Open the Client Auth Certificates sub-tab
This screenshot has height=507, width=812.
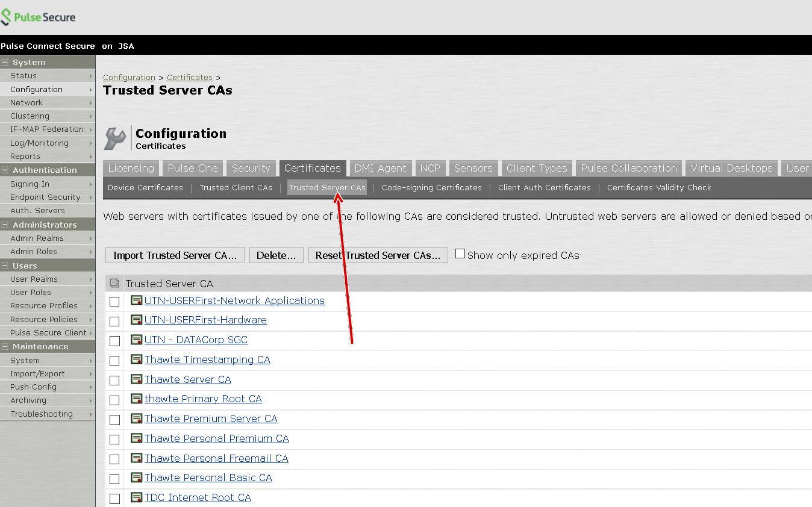(x=544, y=187)
